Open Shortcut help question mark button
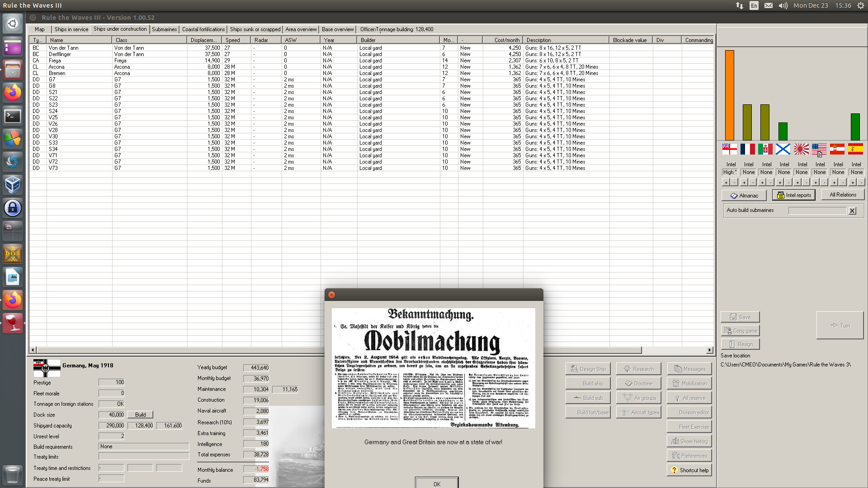The height and width of the screenshot is (488, 868). [x=689, y=470]
